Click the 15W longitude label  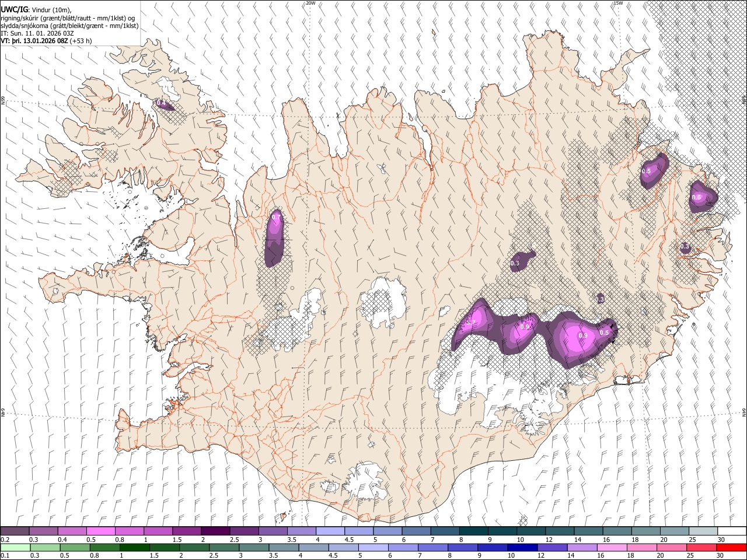[x=618, y=3]
